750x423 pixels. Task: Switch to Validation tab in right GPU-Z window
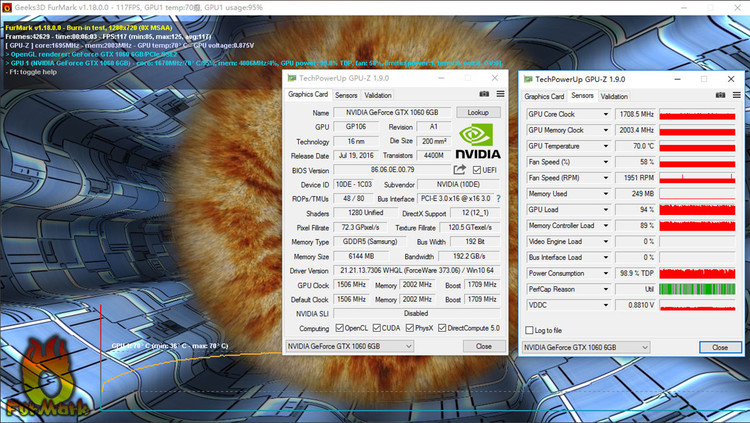[x=614, y=96]
